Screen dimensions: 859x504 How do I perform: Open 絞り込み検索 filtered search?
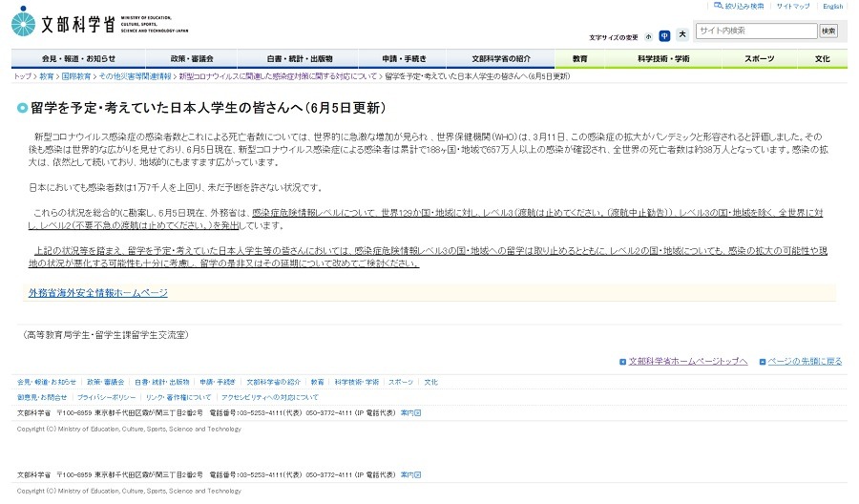[739, 6]
